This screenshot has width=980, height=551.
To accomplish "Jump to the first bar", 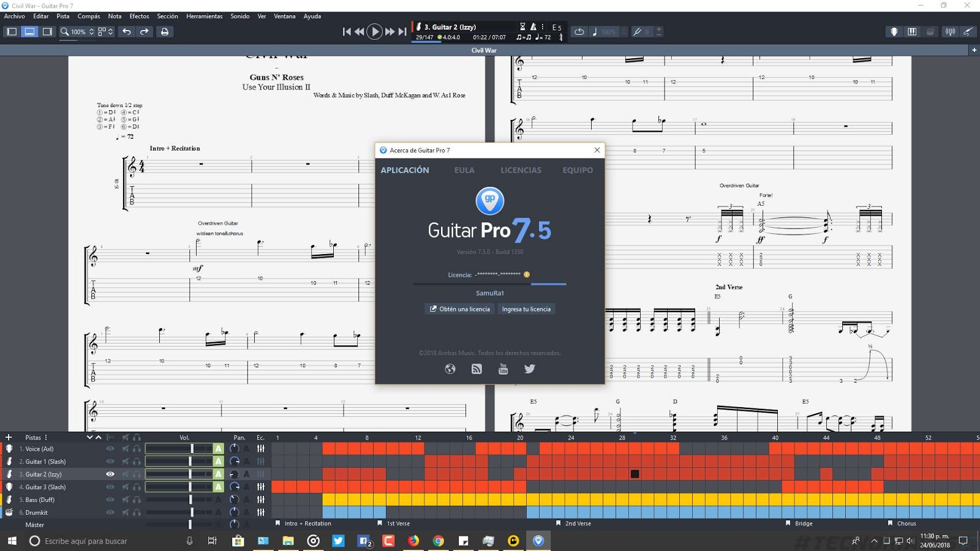I will 347,32.
